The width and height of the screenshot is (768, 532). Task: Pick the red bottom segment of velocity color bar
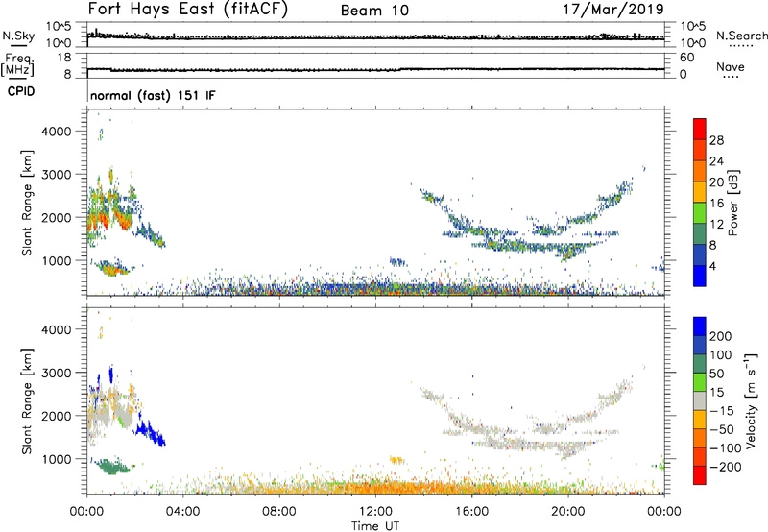click(700, 475)
